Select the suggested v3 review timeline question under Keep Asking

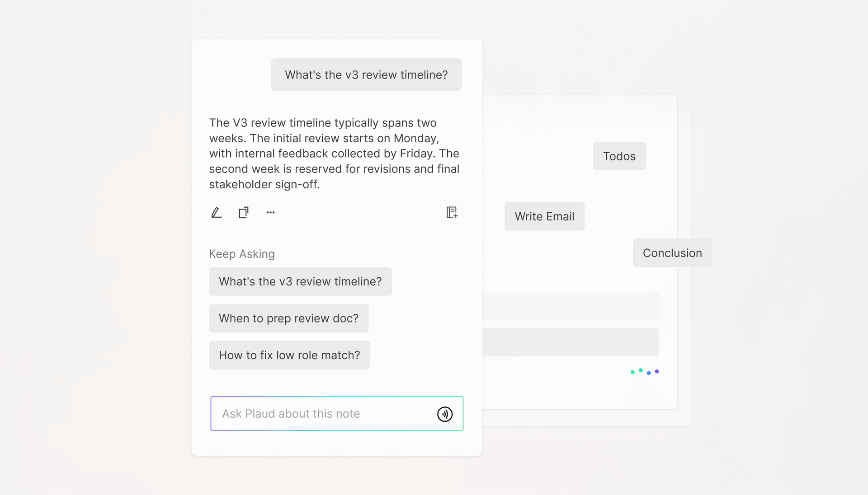300,281
